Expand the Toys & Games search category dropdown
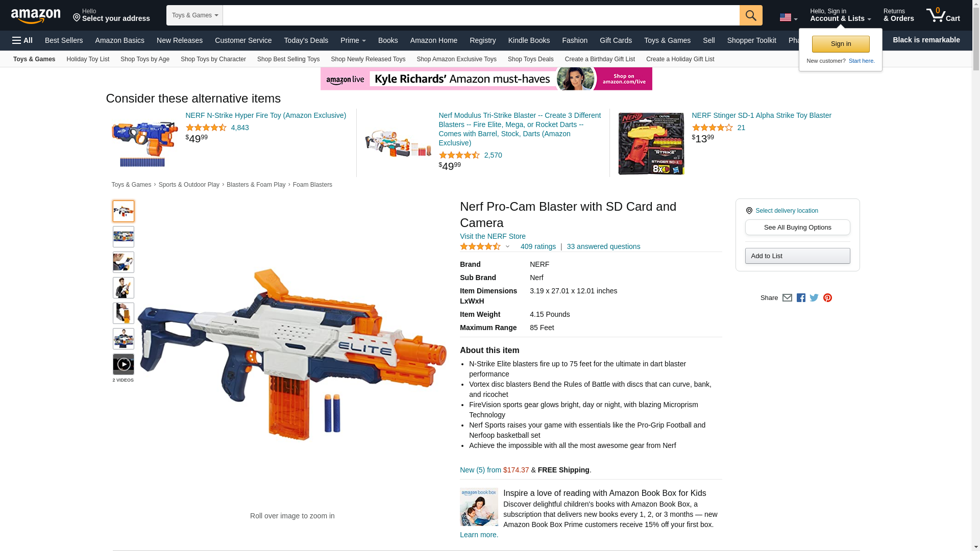Screen dimensions: 980x551 194,15
